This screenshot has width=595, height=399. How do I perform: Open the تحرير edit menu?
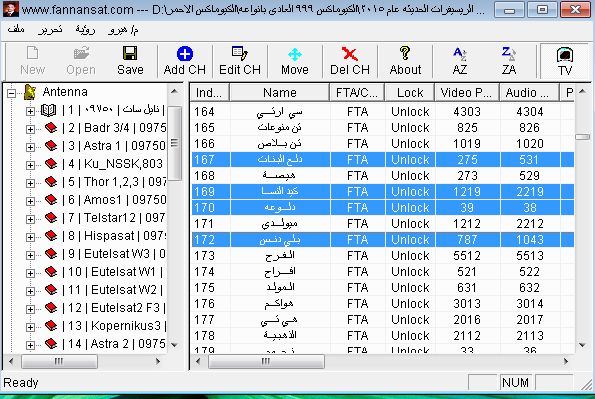[50, 29]
